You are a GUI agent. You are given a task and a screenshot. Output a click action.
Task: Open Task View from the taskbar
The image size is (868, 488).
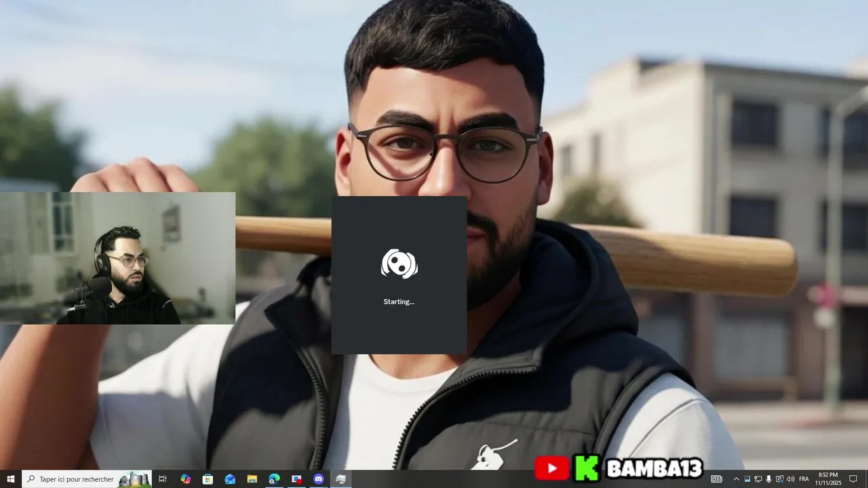163,479
